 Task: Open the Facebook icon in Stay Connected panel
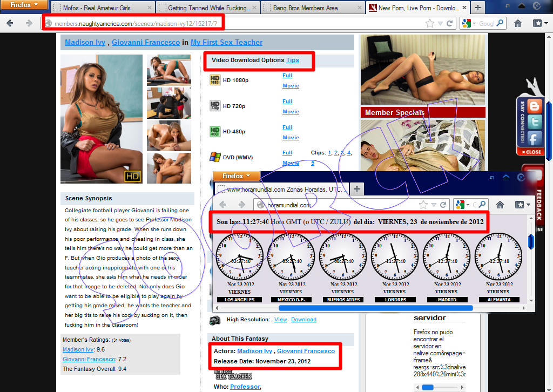pos(535,139)
